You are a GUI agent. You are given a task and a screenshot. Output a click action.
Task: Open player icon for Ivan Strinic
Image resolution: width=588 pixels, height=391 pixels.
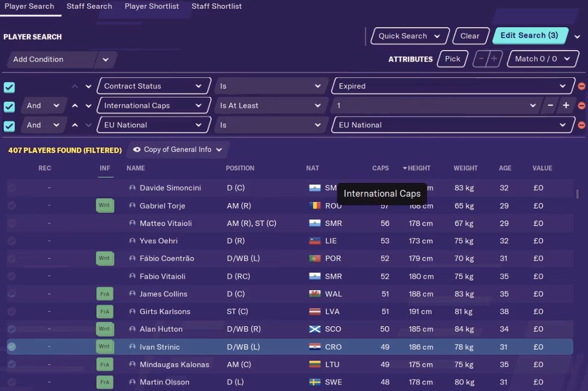tap(132, 347)
